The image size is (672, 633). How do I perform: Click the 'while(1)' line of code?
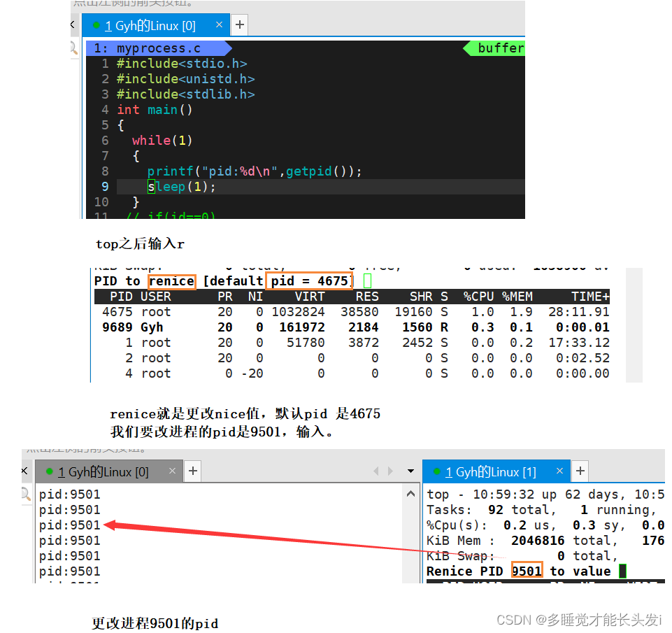[162, 141]
